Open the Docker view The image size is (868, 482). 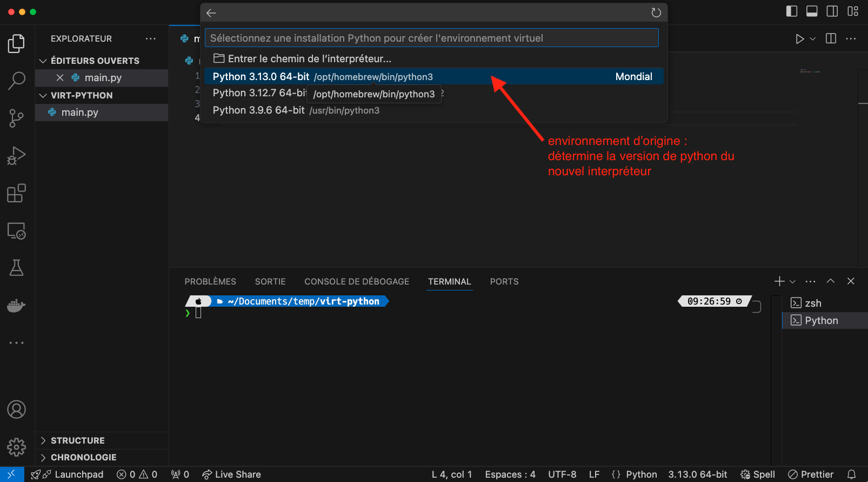(16, 306)
